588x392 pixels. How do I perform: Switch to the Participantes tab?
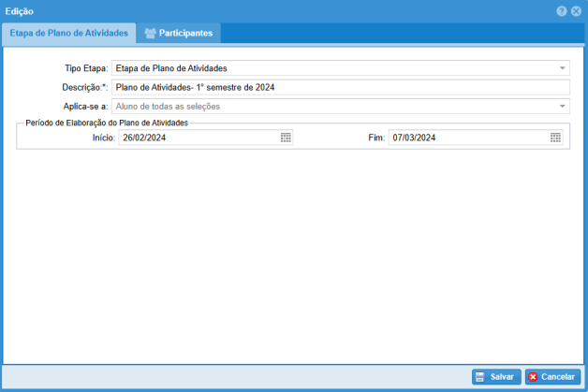(179, 34)
